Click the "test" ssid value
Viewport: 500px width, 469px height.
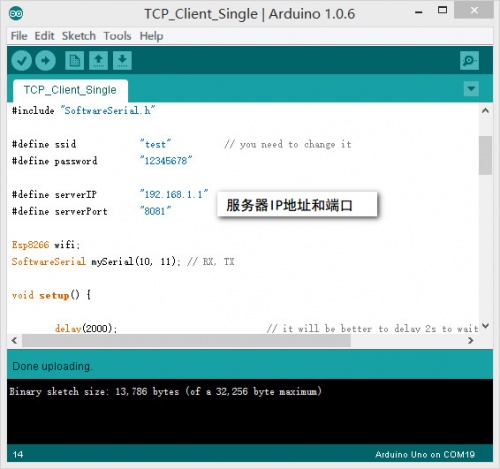155,144
